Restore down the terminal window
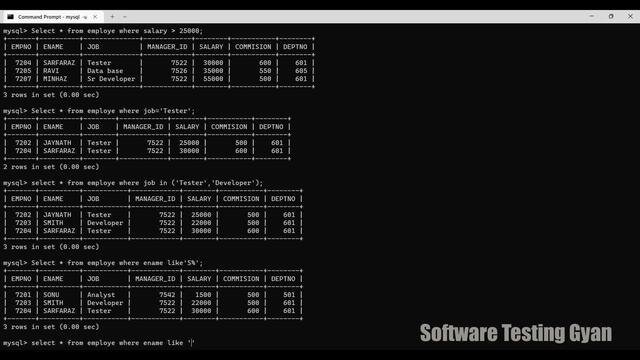 tap(611, 16)
